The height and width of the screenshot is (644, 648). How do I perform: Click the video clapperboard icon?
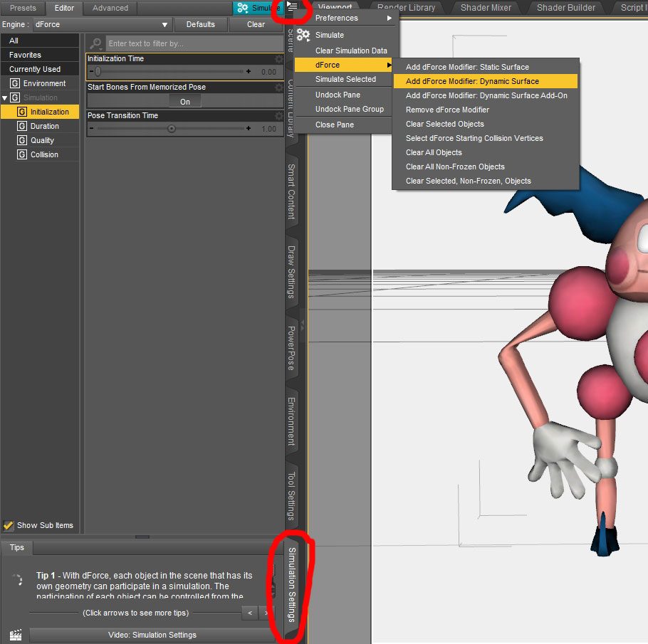click(16, 635)
